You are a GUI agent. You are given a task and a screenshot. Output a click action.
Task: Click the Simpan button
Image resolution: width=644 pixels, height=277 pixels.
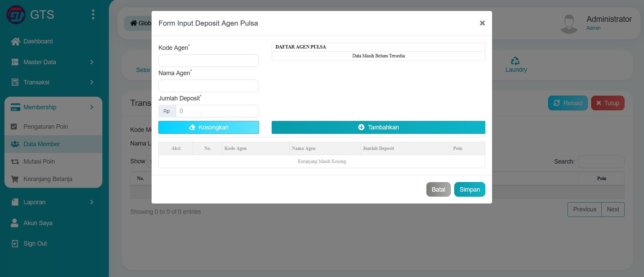tap(470, 190)
